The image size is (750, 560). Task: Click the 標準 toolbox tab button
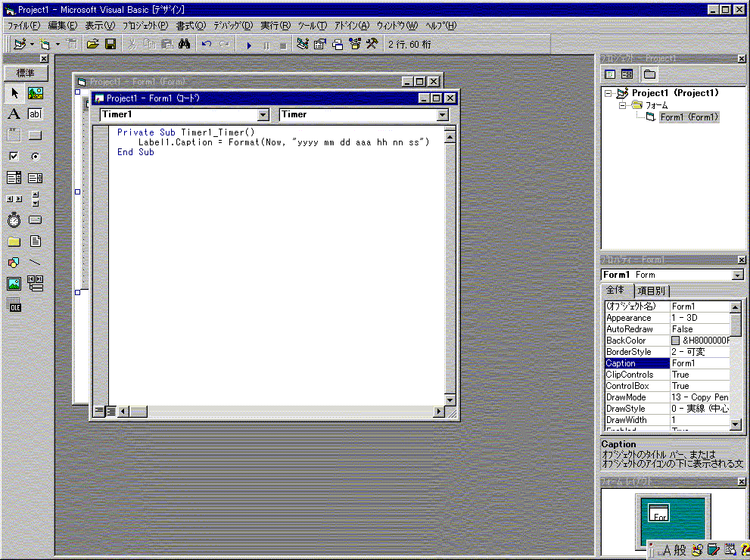click(x=26, y=73)
